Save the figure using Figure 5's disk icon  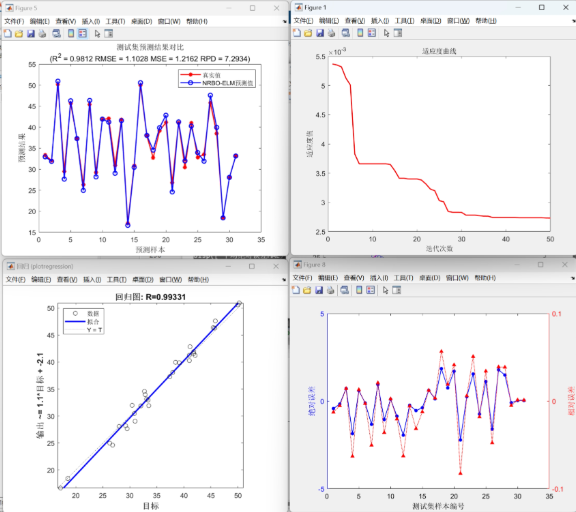coord(31,34)
